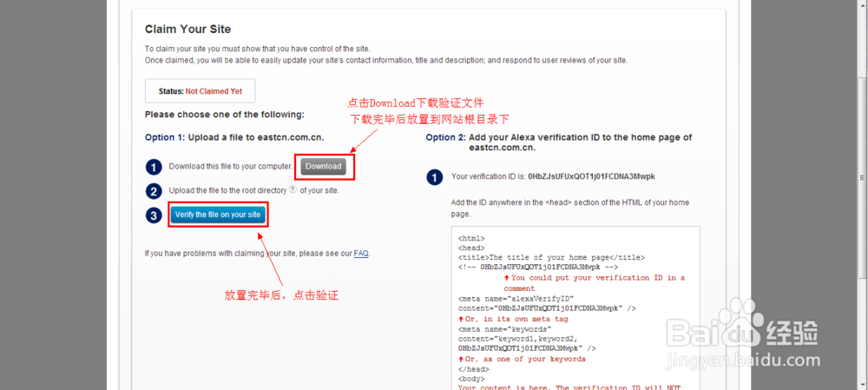The image size is (868, 390).
Task: Click the </head> line in code sample
Action: [474, 369]
